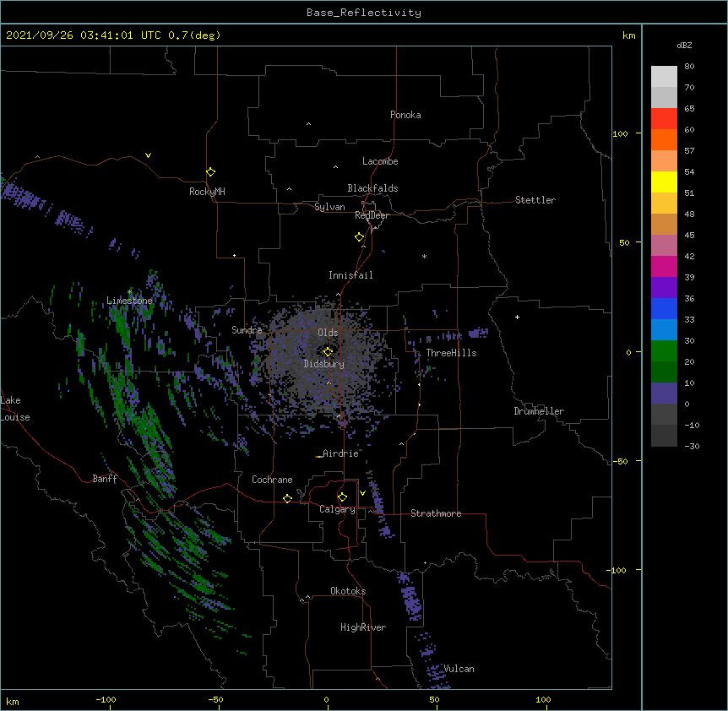Click the yellow diamond marker near RockyMH
Screen dimensions: 728x711
(210, 172)
